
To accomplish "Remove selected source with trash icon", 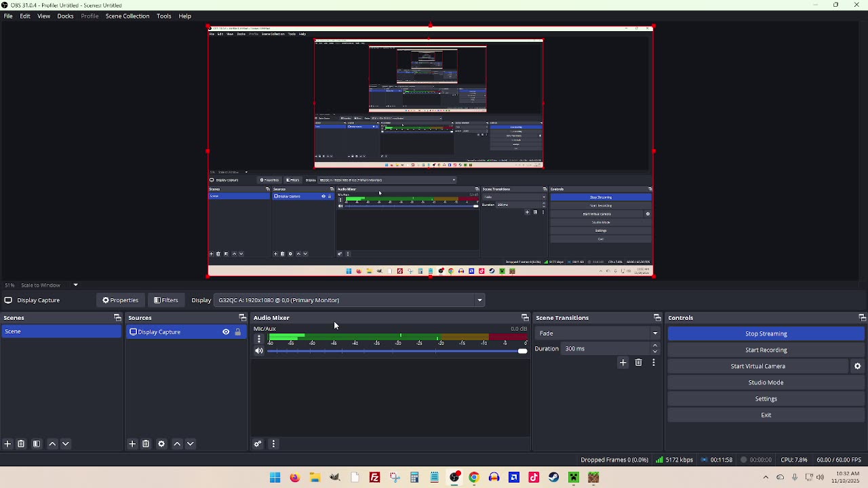I will click(146, 444).
